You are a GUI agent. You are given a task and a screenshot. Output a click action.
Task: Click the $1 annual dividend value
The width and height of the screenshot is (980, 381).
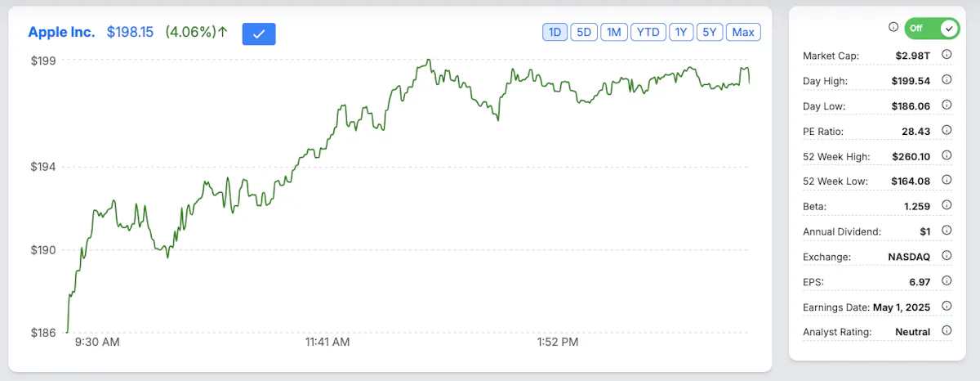(x=924, y=231)
